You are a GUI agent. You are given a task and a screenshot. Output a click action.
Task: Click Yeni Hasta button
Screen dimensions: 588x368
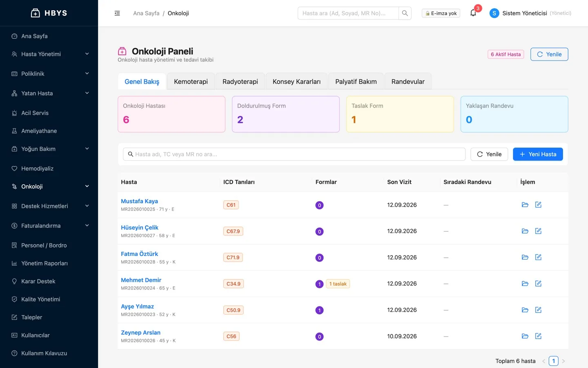(538, 154)
